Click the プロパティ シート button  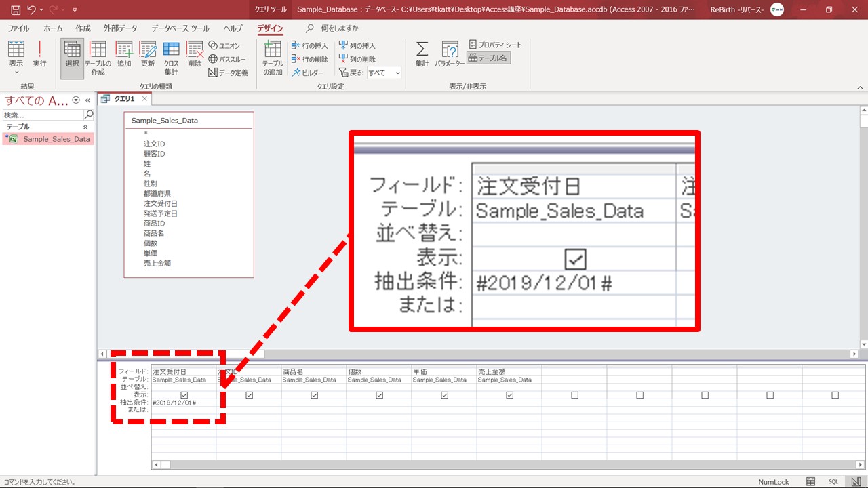496,45
